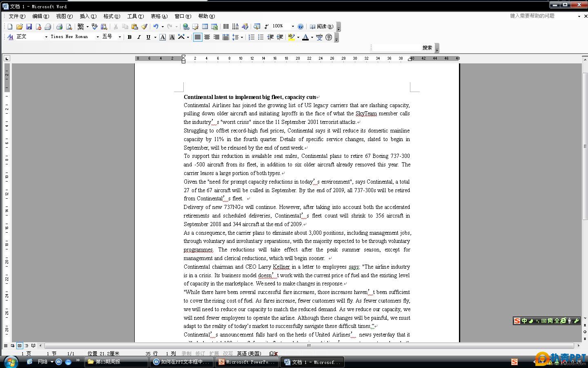Viewport: 588px width, 368px height.
Task: Undo the last action
Action: pos(156,27)
